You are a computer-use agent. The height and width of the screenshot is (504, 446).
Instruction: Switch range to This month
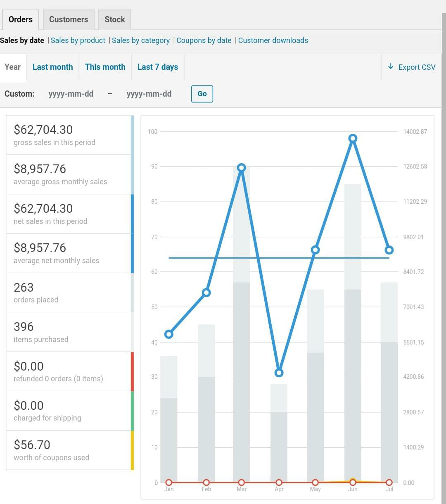pyautogui.click(x=105, y=67)
